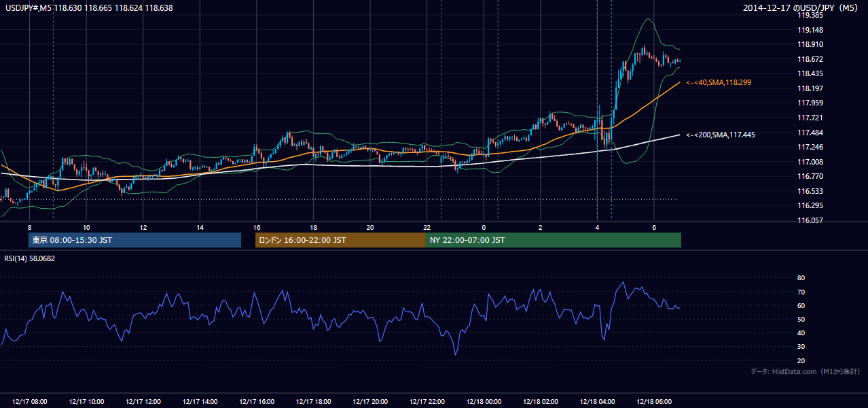Click hour label 12 on price chart axis

tap(143, 227)
